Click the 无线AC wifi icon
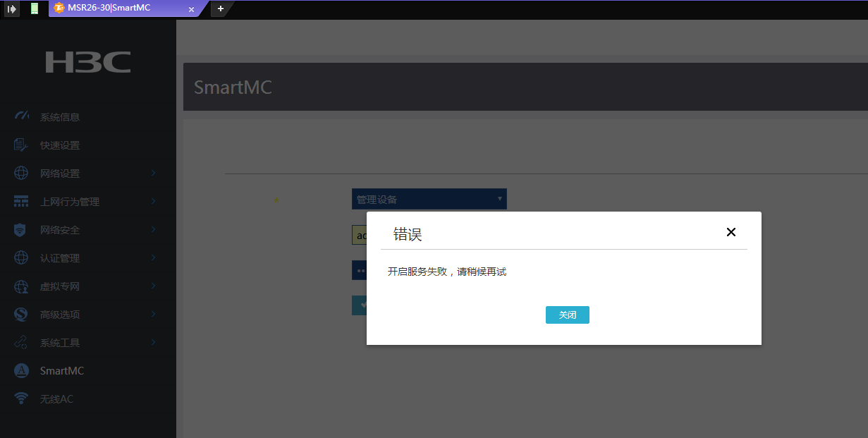This screenshot has height=438, width=868. (x=21, y=399)
